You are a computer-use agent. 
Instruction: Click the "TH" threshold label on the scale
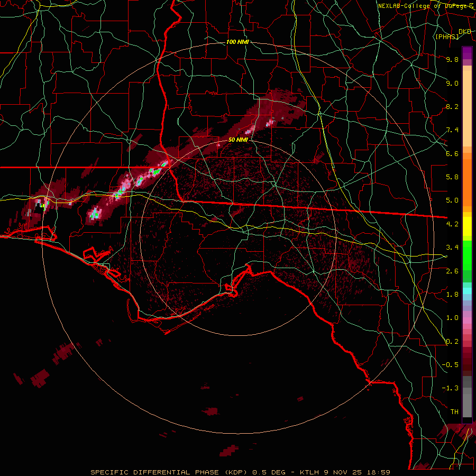coord(454,412)
